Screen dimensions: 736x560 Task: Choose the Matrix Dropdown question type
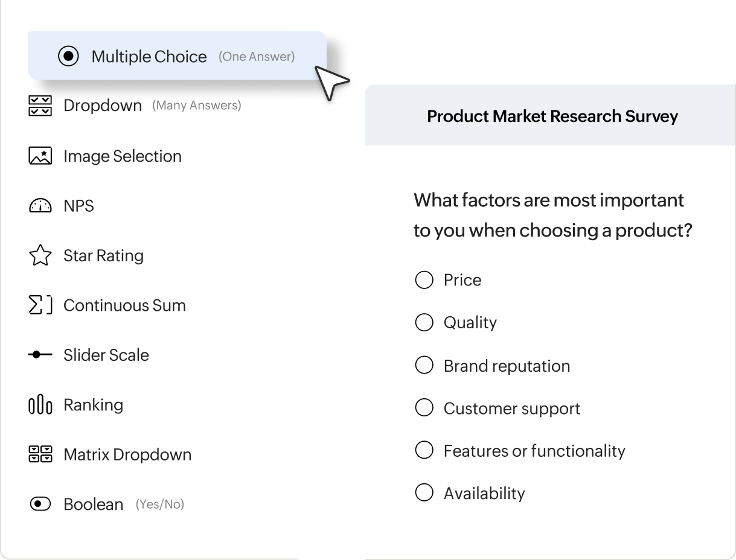click(127, 454)
